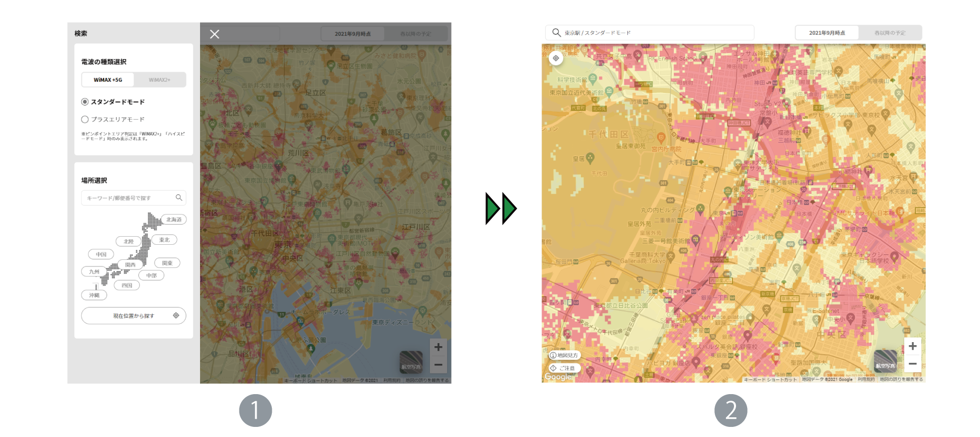Screen dimensions: 980x437
Task: Click the magnifier icon in keyword search field
Action: pyautogui.click(x=179, y=198)
